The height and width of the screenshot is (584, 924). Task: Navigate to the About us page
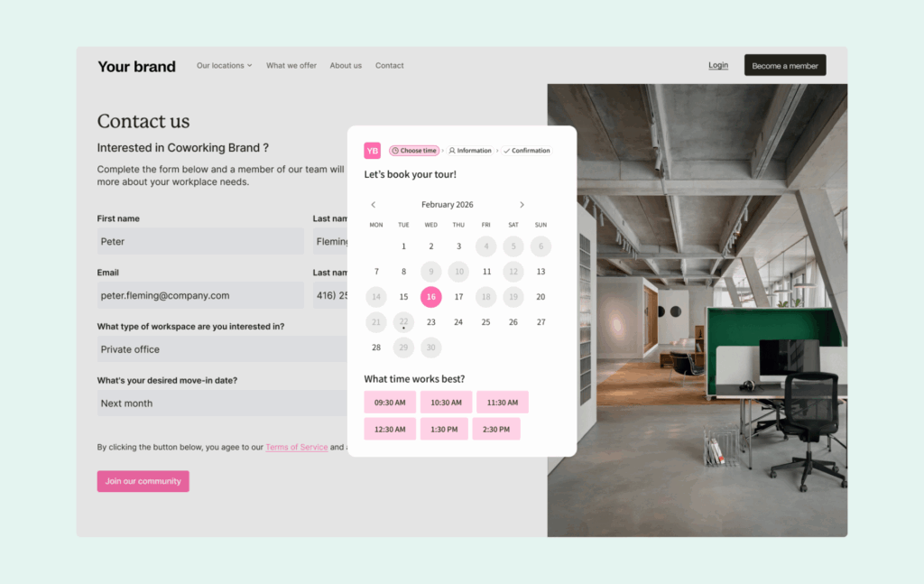[x=346, y=65]
